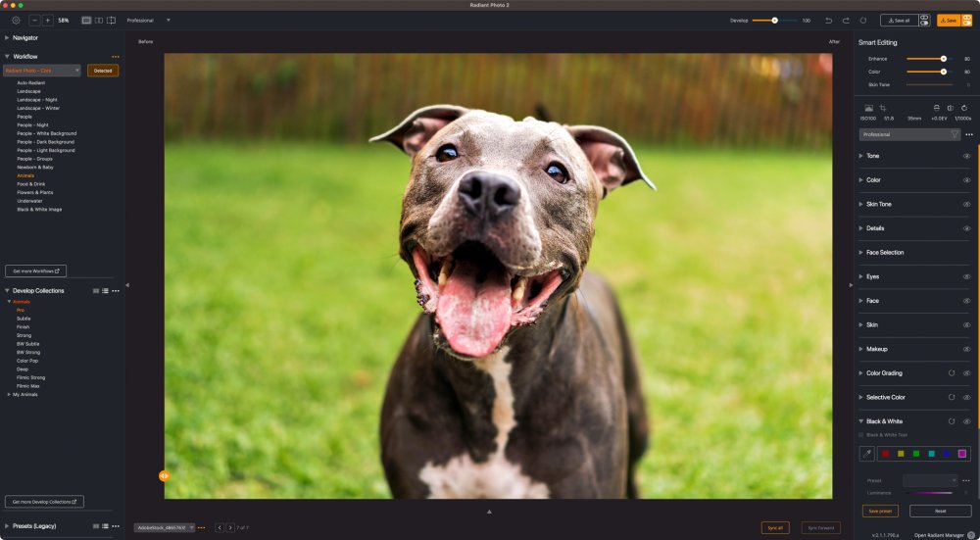Click Open Radiant Manager link
The height and width of the screenshot is (540, 980).
pyautogui.click(x=940, y=535)
